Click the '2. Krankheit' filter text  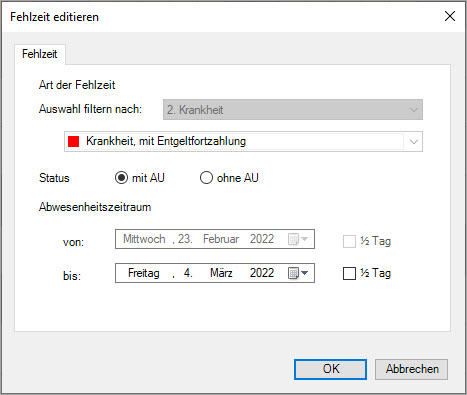tap(195, 110)
